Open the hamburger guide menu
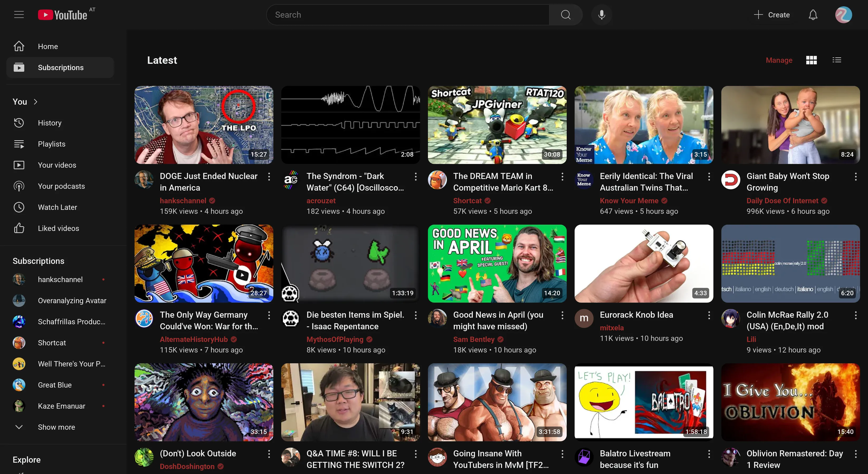This screenshot has height=474, width=868. point(19,15)
